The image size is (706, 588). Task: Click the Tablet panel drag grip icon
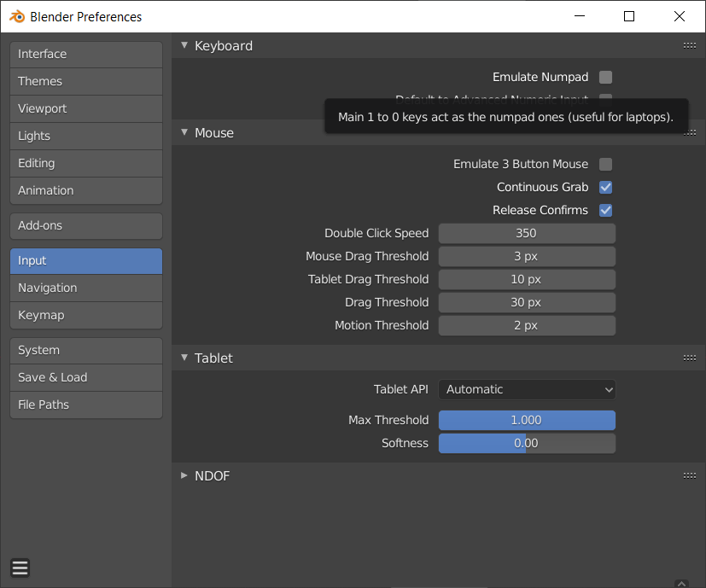click(690, 358)
